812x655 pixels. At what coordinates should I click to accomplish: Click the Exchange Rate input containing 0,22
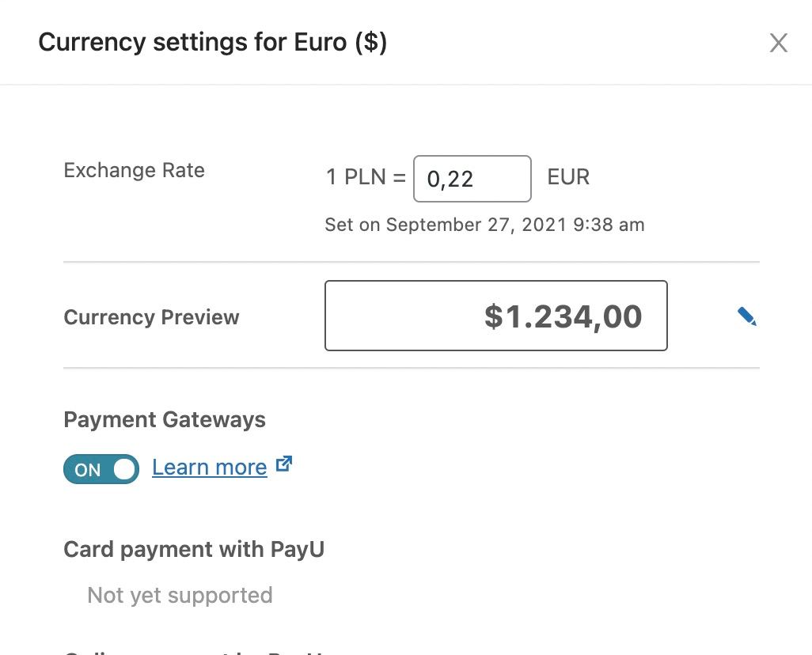[x=472, y=179]
